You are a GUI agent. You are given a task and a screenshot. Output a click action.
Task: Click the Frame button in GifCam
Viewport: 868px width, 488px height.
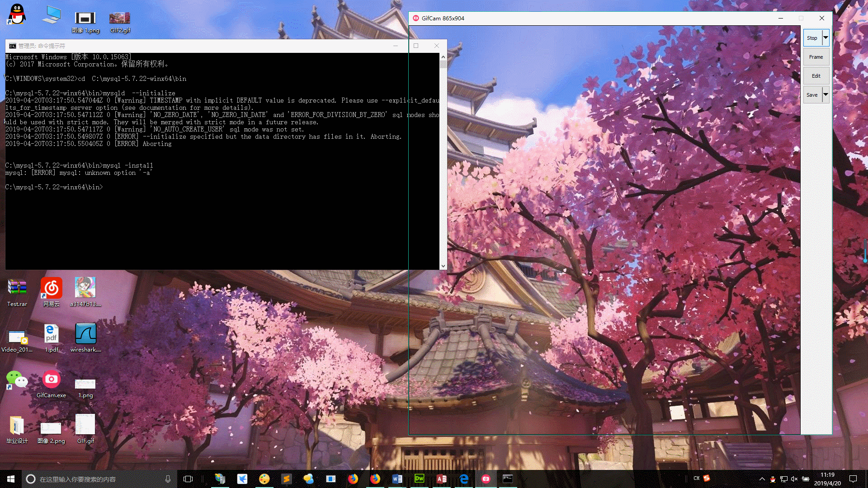[816, 56]
